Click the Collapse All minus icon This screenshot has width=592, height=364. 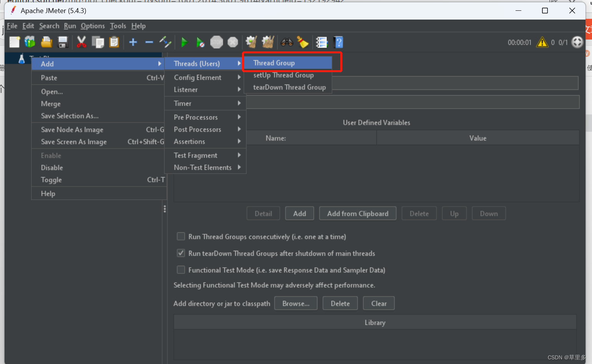point(149,42)
